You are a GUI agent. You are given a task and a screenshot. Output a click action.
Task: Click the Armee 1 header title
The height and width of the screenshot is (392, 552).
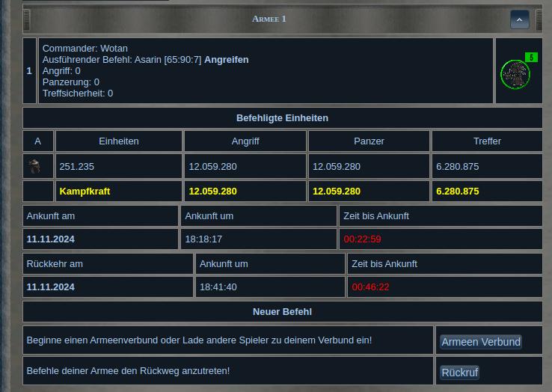click(269, 19)
